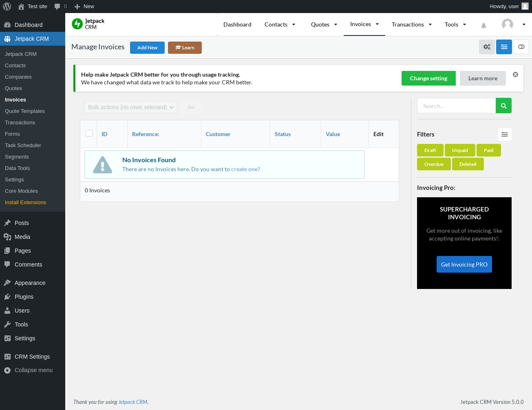Select Companies in the CRM sidebar

point(18,77)
